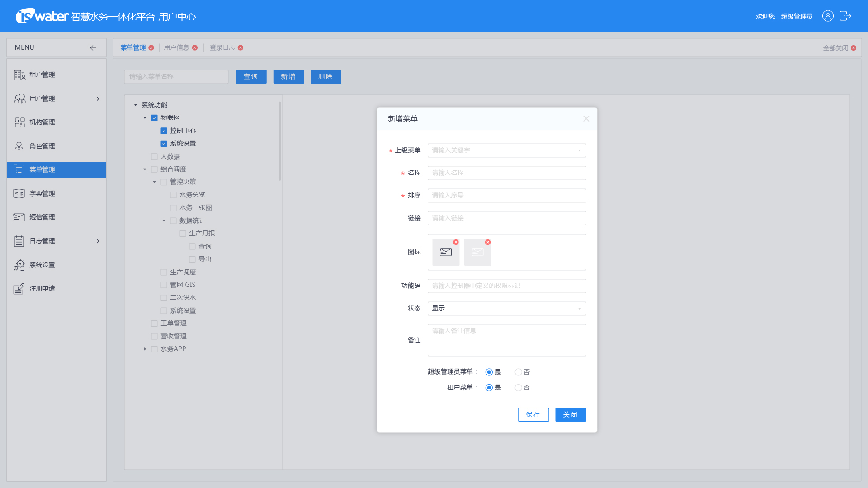868x488 pixels.
Task: Expand the 水务APP tree node arrow
Action: [x=145, y=349]
